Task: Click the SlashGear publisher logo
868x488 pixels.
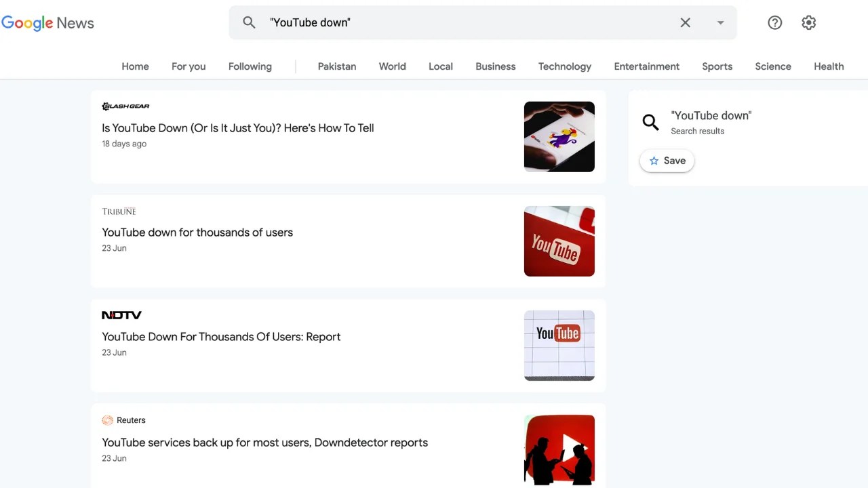Action: tap(125, 106)
